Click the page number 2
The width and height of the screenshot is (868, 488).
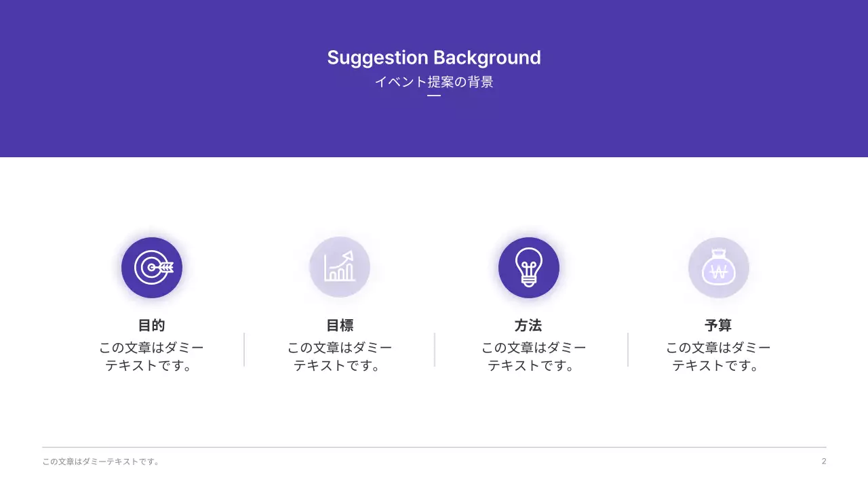point(824,462)
